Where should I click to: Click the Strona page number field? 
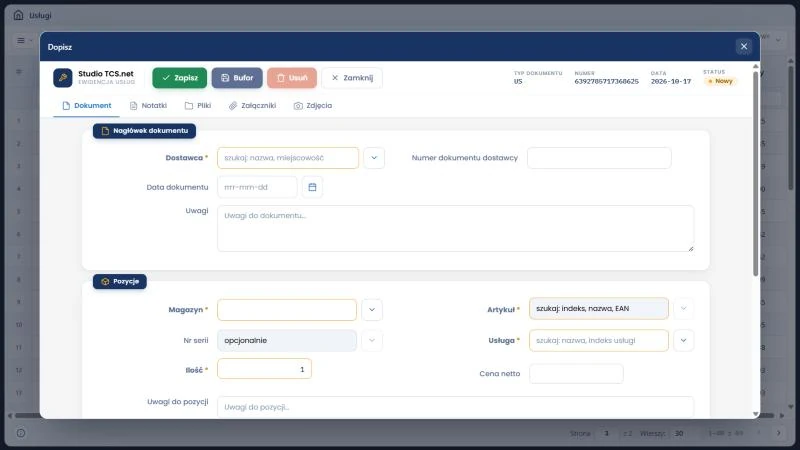tap(607, 433)
